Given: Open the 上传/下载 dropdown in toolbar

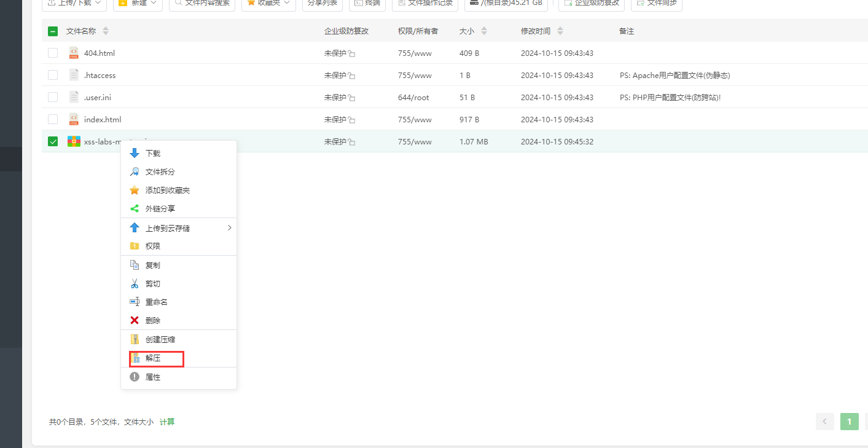Looking at the screenshot, I should click(74, 3).
